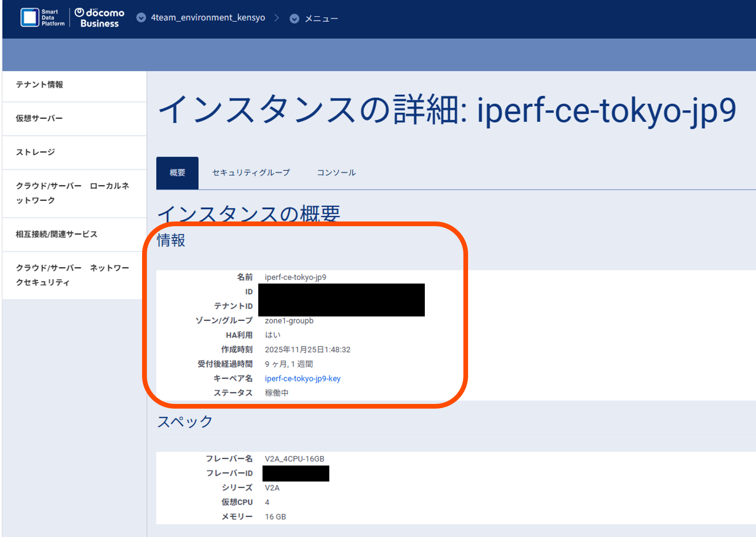Click the メモリー value 16 GB

[275, 517]
